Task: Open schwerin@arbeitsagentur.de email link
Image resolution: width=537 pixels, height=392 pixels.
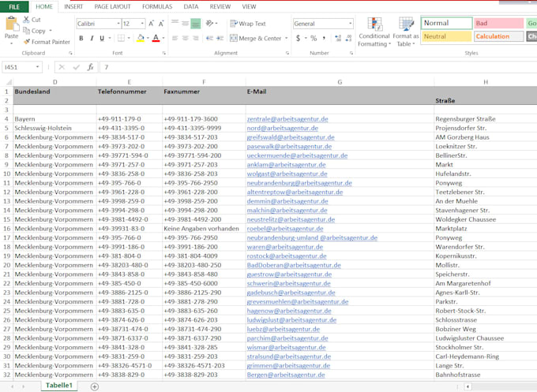Action: (289, 283)
